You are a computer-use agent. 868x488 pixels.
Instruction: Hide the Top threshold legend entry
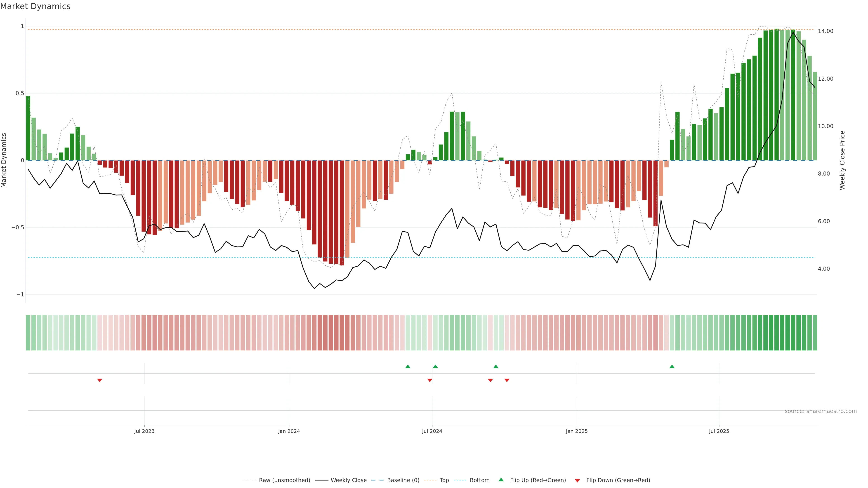coord(444,480)
